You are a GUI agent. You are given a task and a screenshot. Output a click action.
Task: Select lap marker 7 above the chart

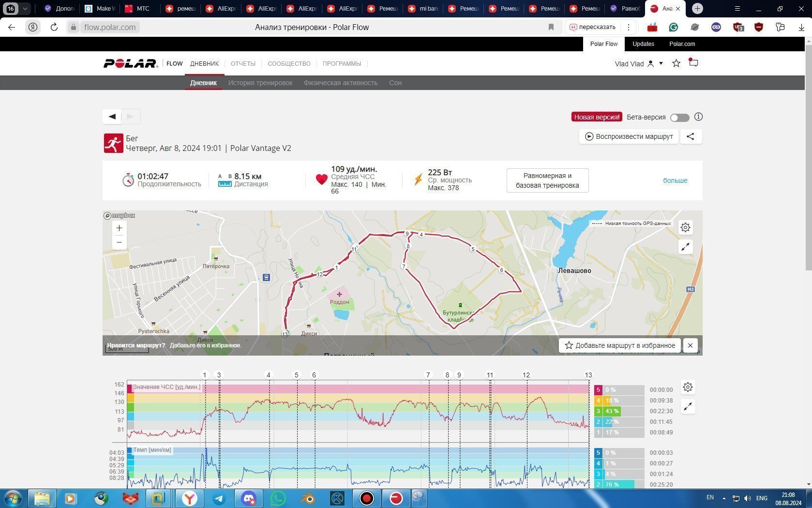428,375
